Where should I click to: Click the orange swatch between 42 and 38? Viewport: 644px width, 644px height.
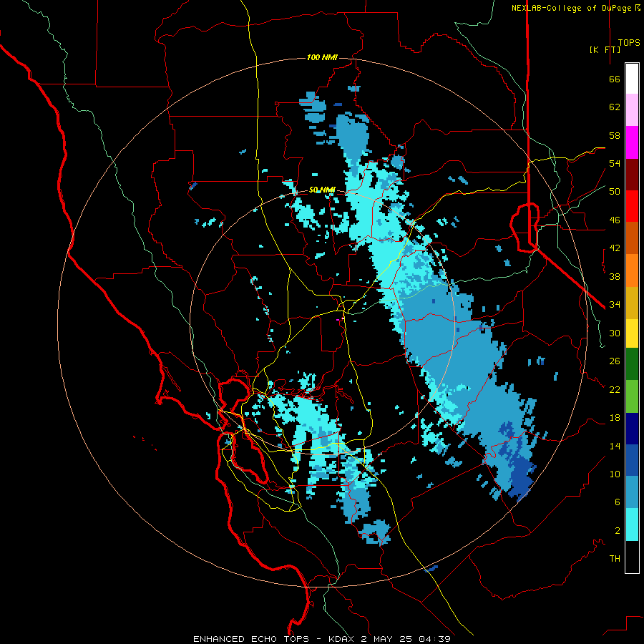(x=632, y=270)
